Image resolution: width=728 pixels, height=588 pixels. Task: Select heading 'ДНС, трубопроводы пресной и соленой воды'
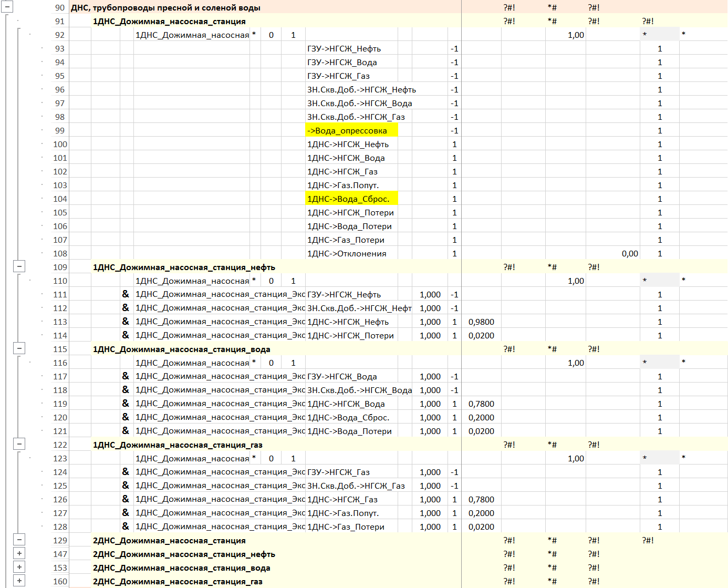click(x=165, y=8)
